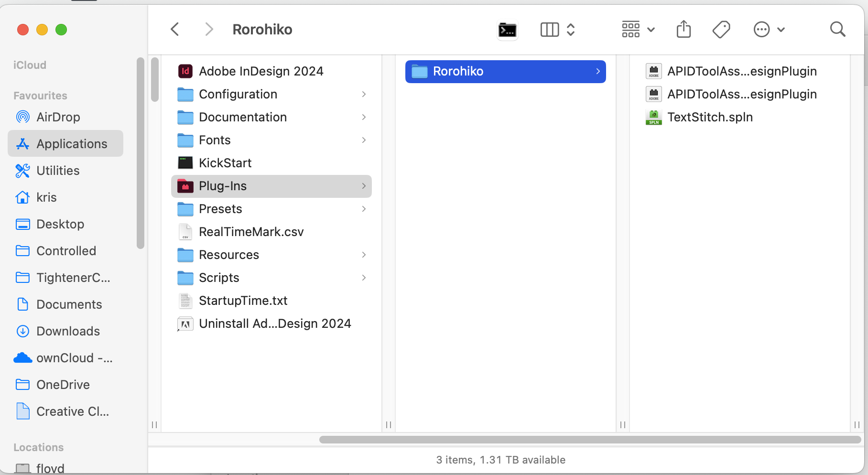
Task: Open the Tags toolbar icon
Action: [x=721, y=30]
